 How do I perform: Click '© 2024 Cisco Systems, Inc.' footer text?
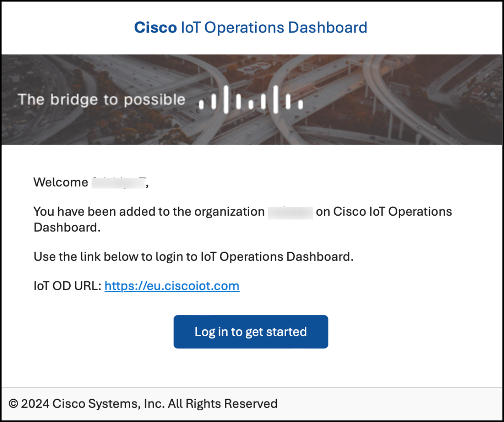87,403
